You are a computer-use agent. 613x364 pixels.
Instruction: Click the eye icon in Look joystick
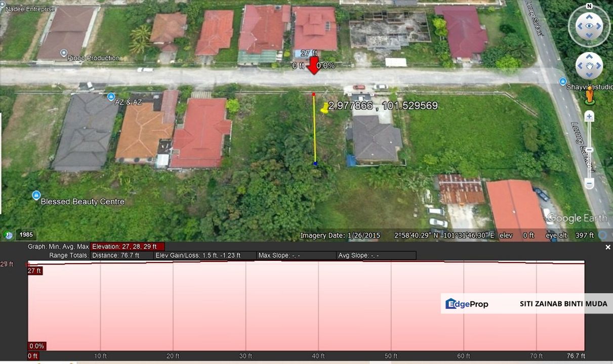tap(589, 27)
